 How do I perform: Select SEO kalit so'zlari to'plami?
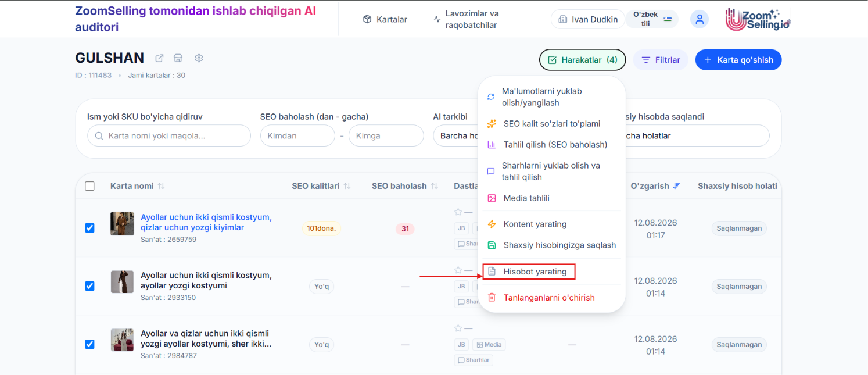(x=551, y=124)
